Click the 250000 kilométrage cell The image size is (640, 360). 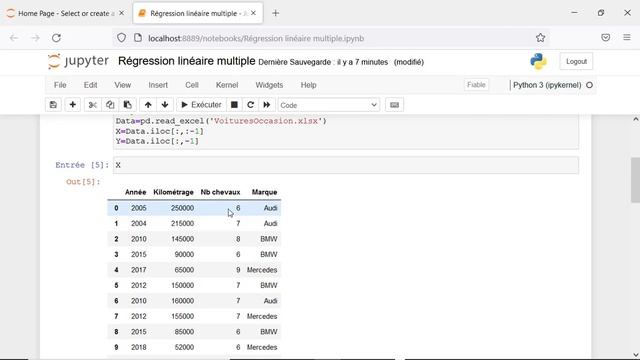pos(182,208)
